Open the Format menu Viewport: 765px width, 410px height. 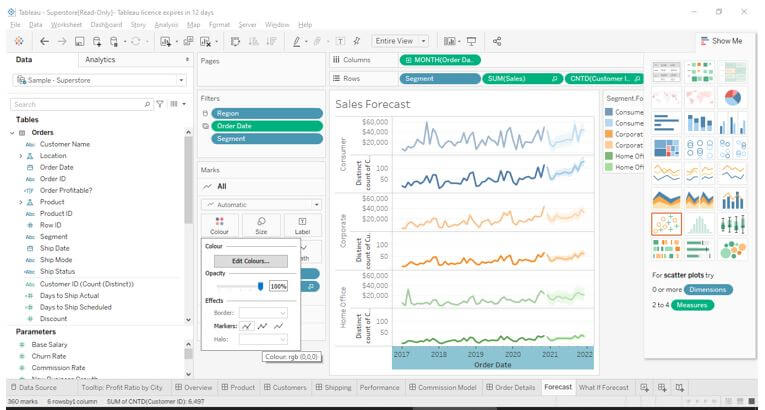pos(219,24)
